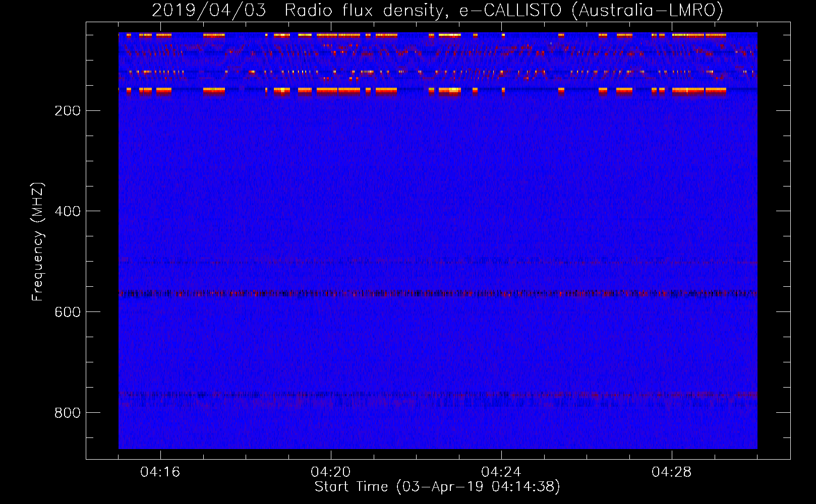Click the 600 frequency axis label
This screenshot has height=504, width=816.
(68, 312)
